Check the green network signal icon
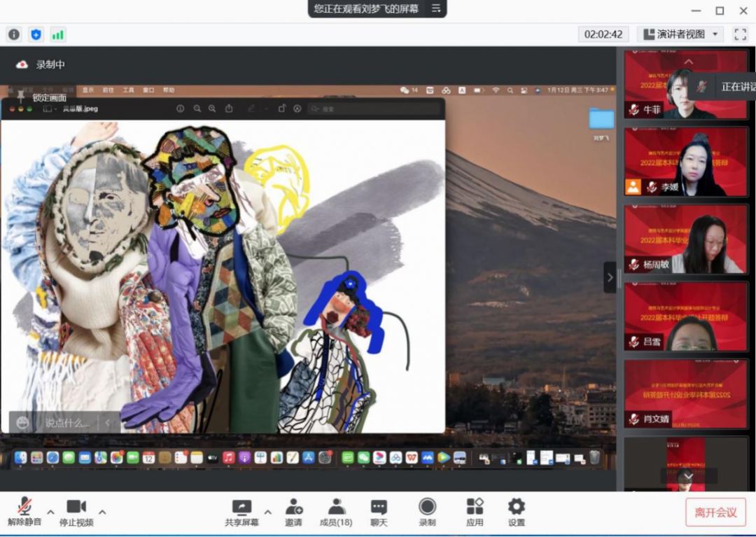 57,34
